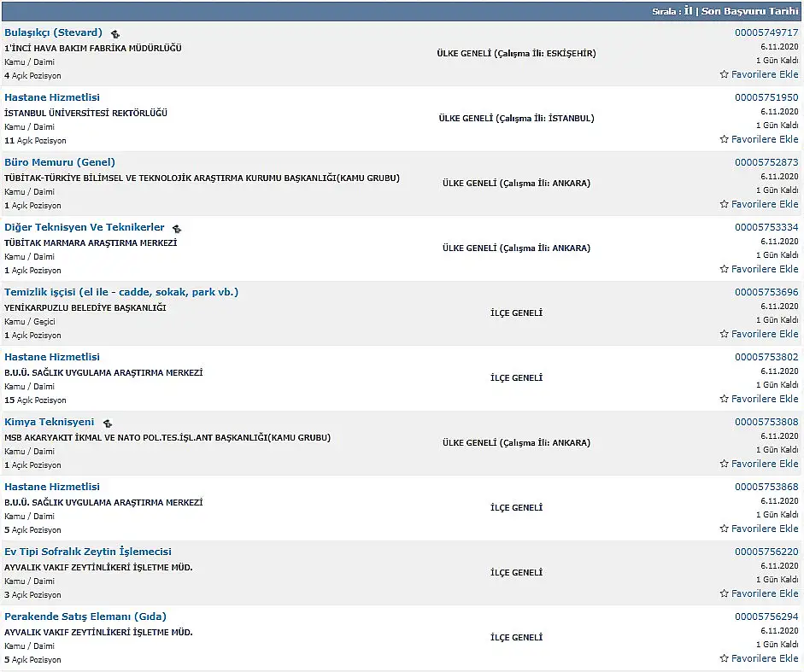
Task: Add Temizlik işçisi listing via Favorilere Ekle text
Action: [765, 334]
